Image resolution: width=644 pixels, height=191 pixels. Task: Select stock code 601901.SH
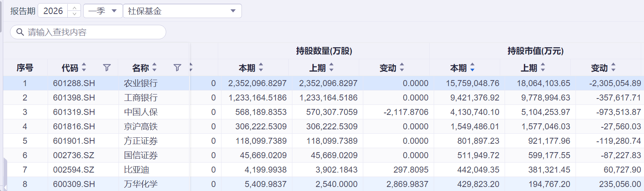pos(74,141)
